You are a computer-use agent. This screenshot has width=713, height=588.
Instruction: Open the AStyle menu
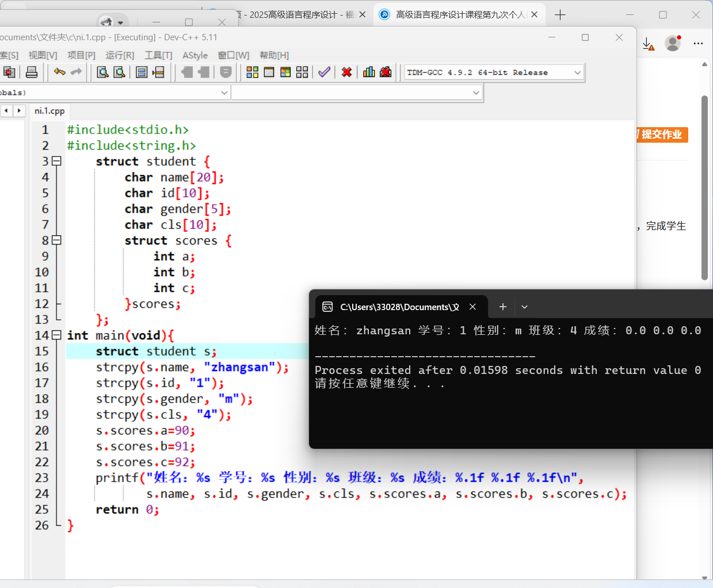tap(195, 55)
